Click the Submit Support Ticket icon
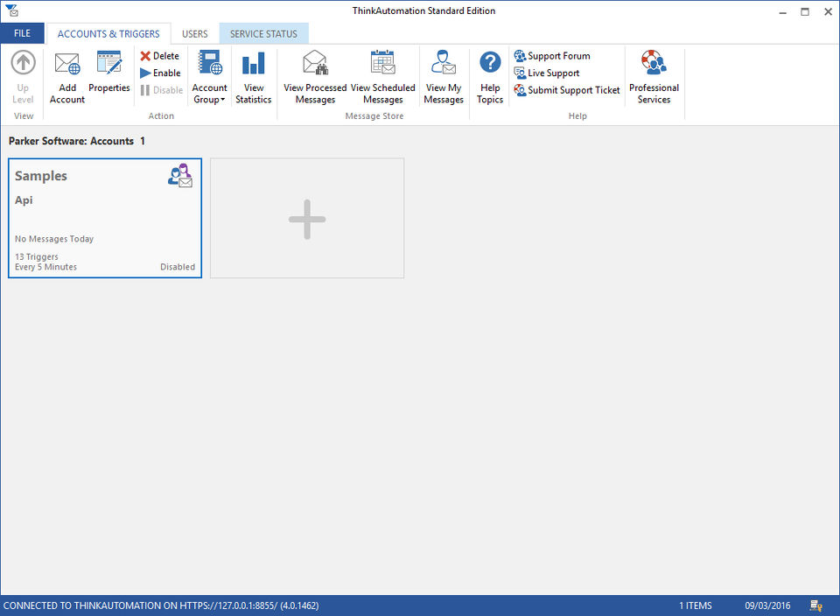 point(520,90)
